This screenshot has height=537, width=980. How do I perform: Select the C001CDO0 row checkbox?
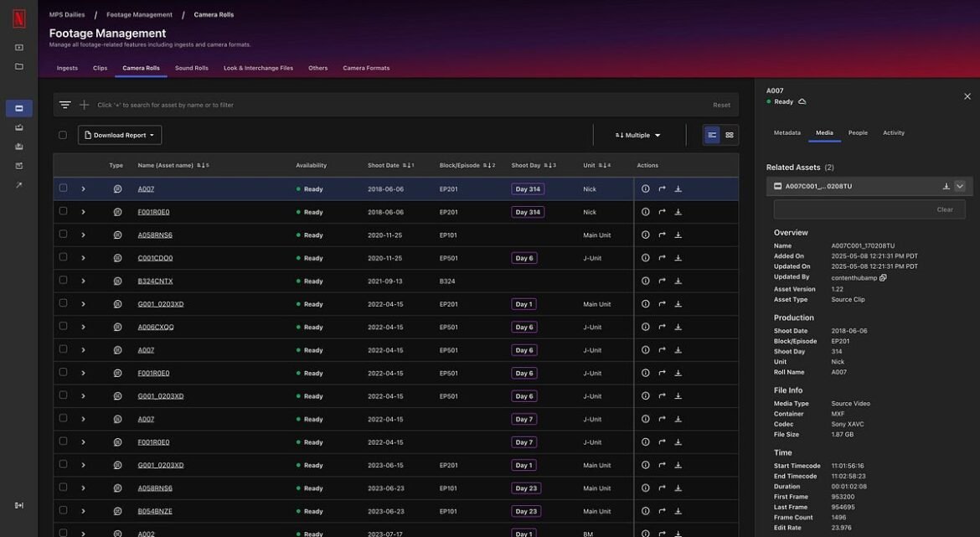(x=61, y=257)
